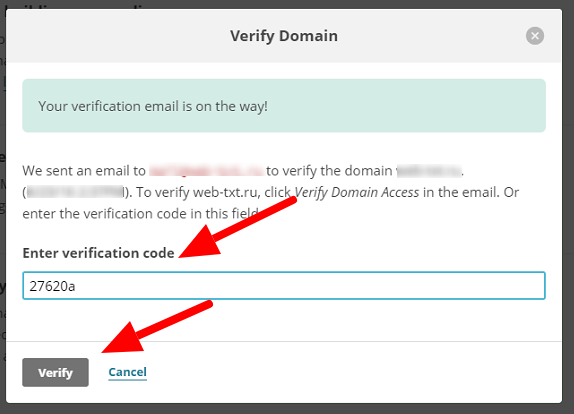574x414 pixels.
Task: Click the Enter verification code label
Action: [x=98, y=253]
